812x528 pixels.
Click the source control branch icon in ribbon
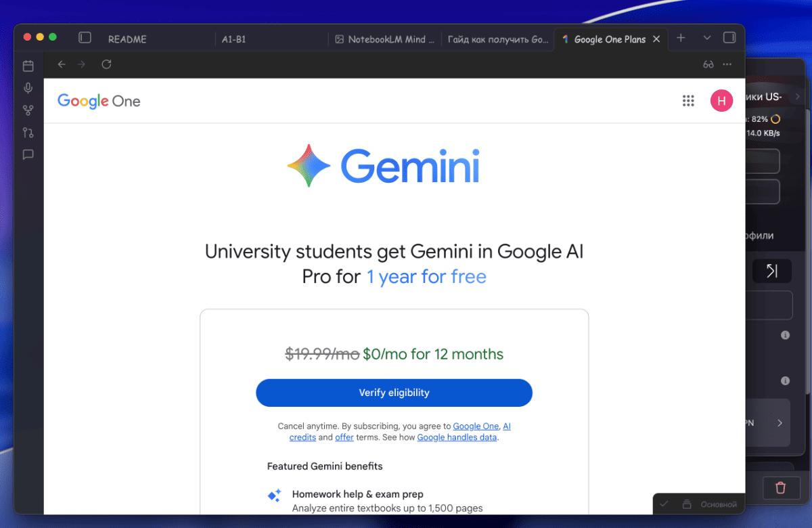click(28, 133)
